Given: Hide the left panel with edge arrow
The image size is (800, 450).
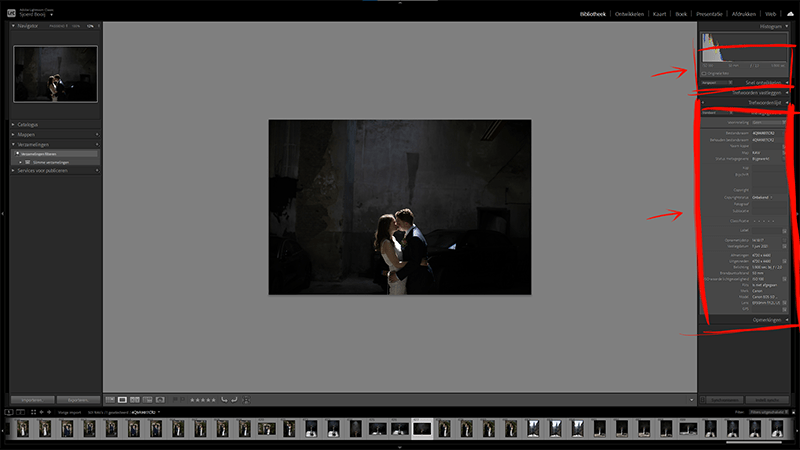Looking at the screenshot, I should pyautogui.click(x=3, y=214).
